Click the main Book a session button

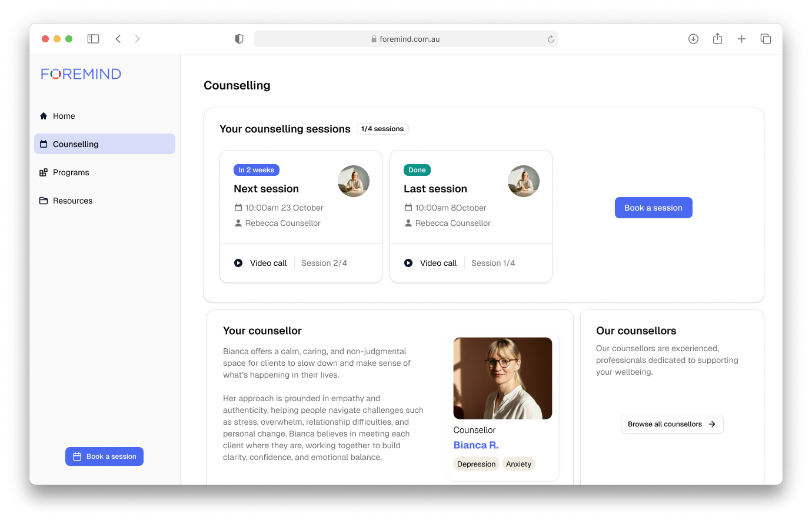tap(653, 208)
